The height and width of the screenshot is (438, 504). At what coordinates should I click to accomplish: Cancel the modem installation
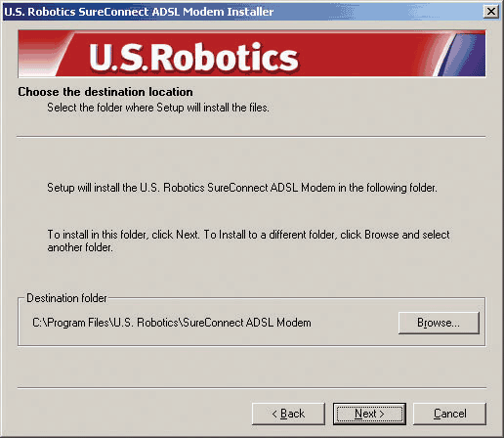tap(449, 414)
